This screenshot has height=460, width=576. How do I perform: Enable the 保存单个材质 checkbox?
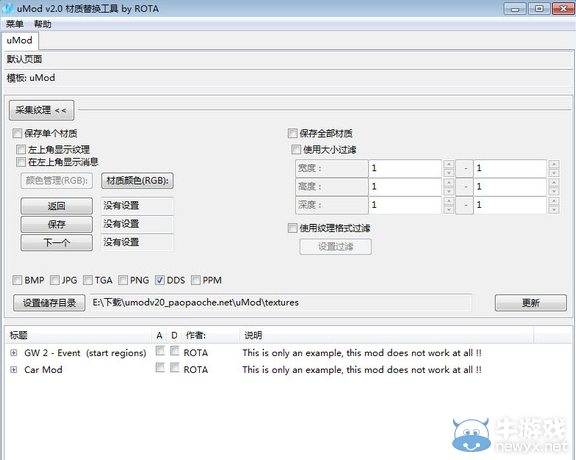[17, 133]
